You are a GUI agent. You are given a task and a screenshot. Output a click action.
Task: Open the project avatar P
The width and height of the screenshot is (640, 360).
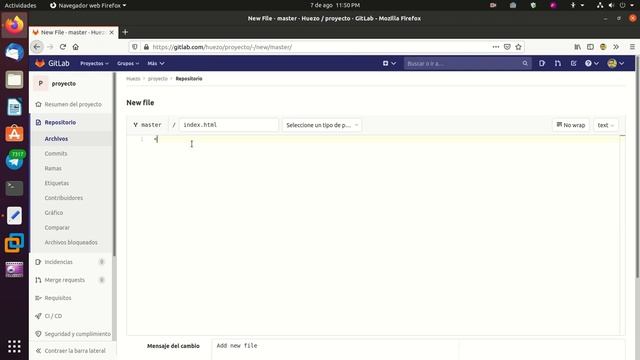tap(40, 83)
